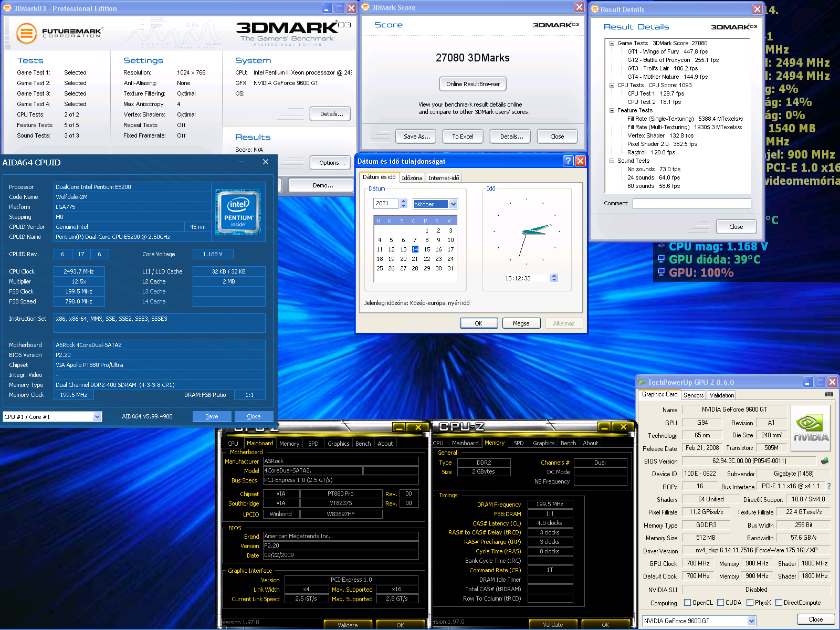This screenshot has width=840, height=630.
Task: Click the 3DMark03 Professional title bar icon
Action: (x=8, y=8)
